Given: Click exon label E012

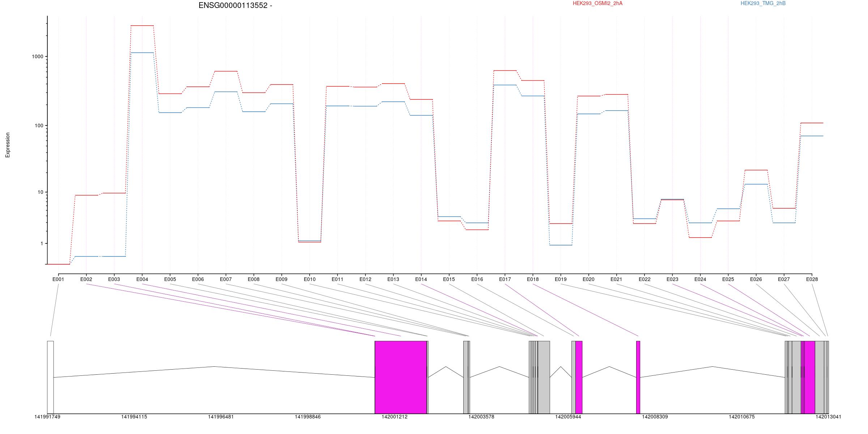Looking at the screenshot, I should click(365, 279).
